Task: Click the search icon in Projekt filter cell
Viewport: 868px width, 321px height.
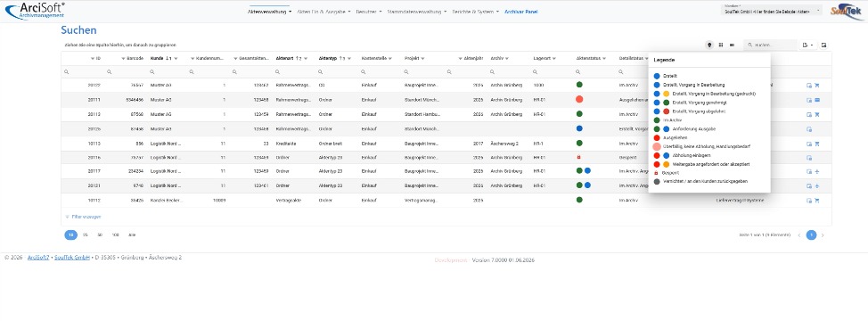Action: click(x=406, y=72)
